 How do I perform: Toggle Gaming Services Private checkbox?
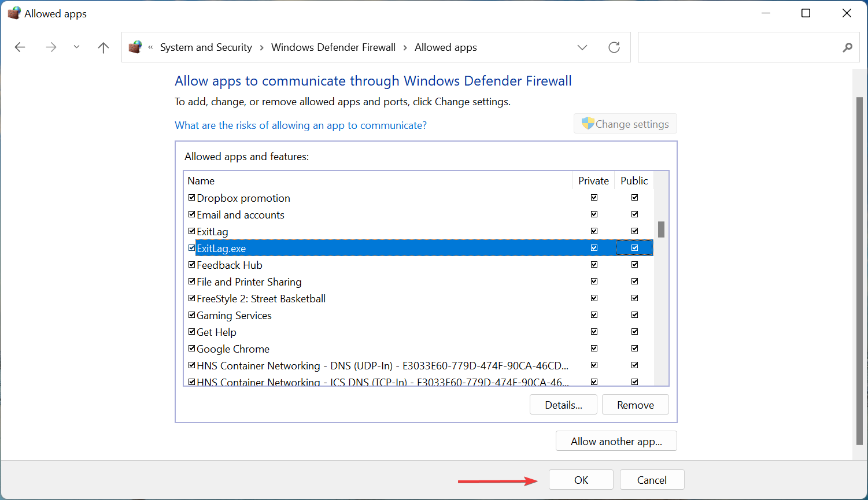pos(594,315)
